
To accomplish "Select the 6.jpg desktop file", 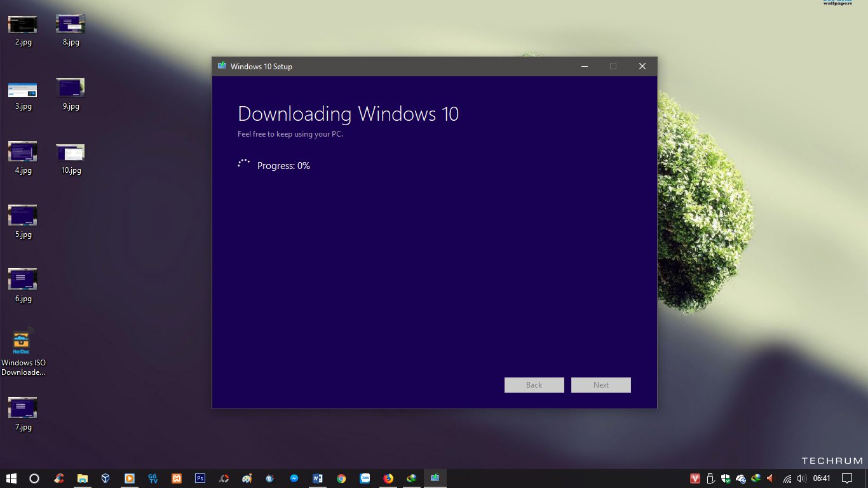I will click(x=23, y=287).
